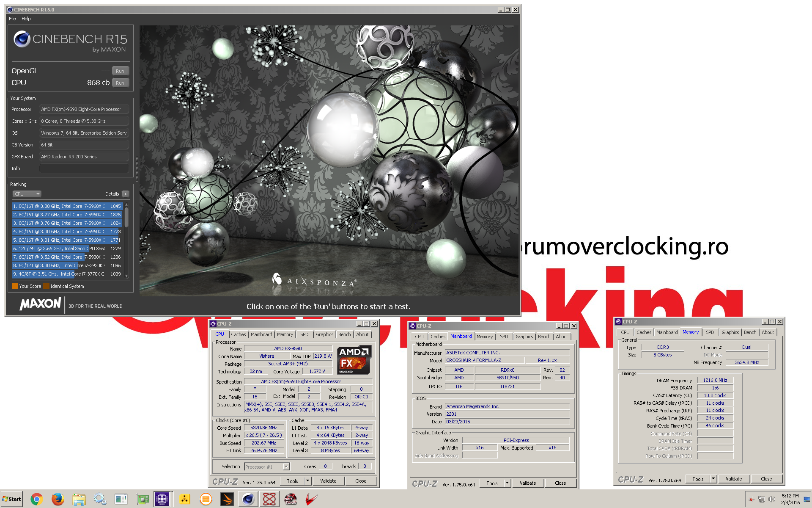
Task: Open the Processor #1 selection dropdown
Action: (267, 467)
